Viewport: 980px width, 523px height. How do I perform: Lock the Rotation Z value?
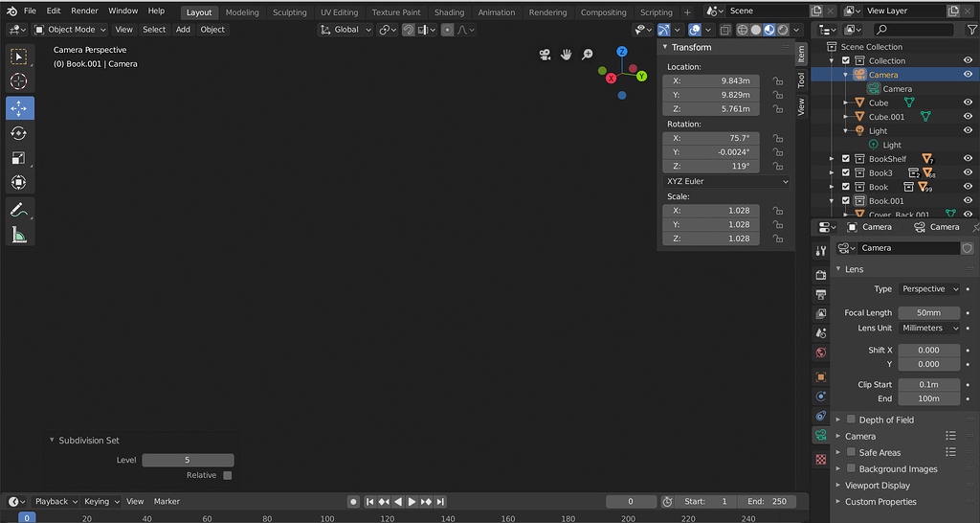click(x=777, y=167)
